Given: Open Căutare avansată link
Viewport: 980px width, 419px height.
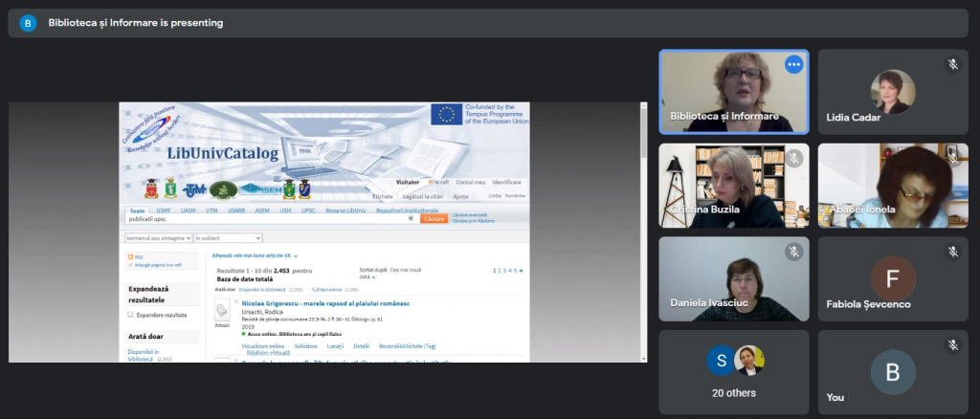Looking at the screenshot, I should coord(469,215).
